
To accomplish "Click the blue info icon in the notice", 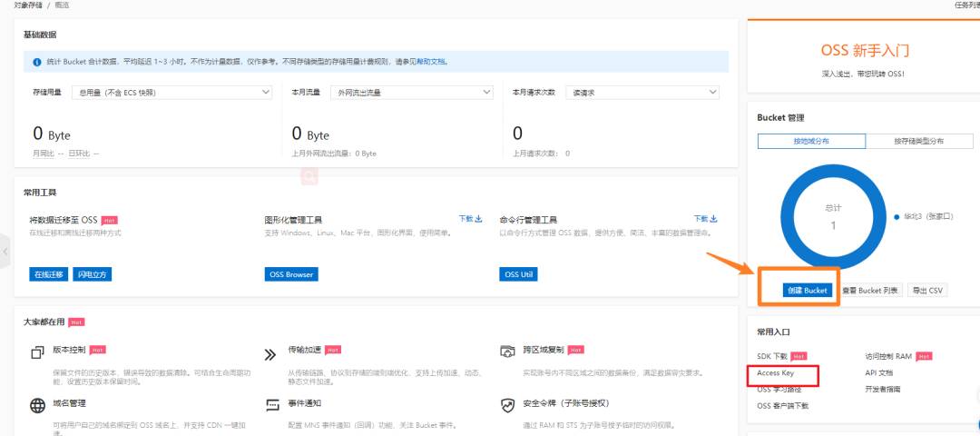I will coord(37,62).
